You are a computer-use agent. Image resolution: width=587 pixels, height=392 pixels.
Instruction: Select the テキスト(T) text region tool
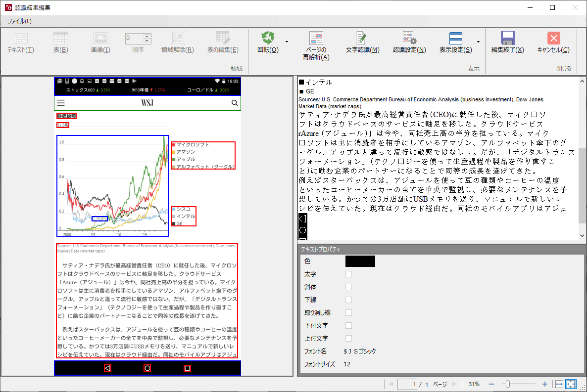[21, 43]
